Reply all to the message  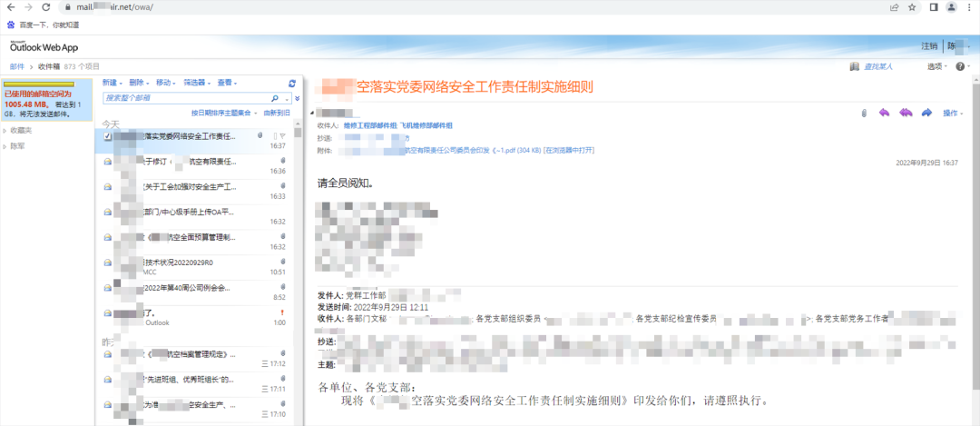pyautogui.click(x=905, y=113)
